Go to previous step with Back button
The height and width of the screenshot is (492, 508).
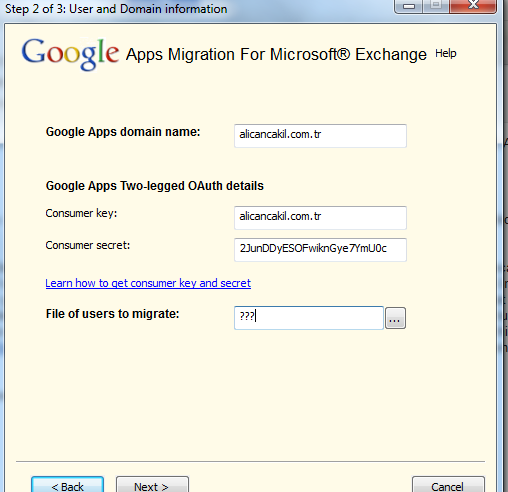68,485
